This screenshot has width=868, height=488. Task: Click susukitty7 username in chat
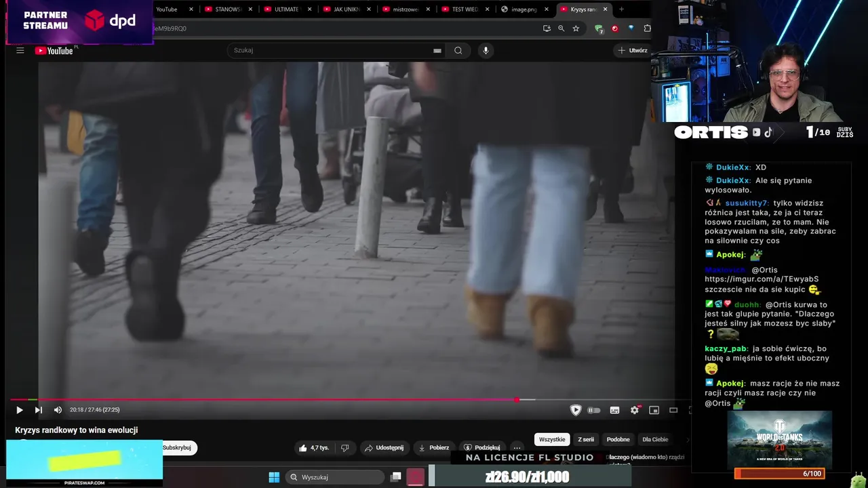[x=747, y=203]
